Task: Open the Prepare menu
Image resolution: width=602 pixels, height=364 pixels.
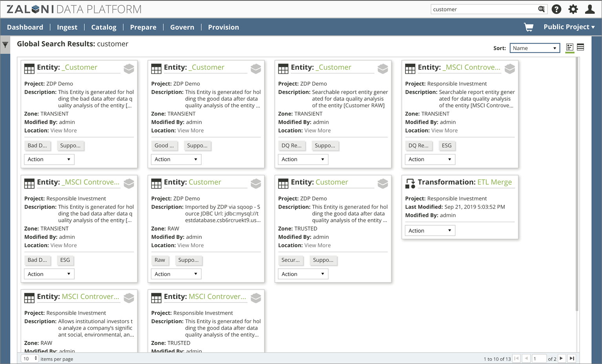Action: point(143,27)
